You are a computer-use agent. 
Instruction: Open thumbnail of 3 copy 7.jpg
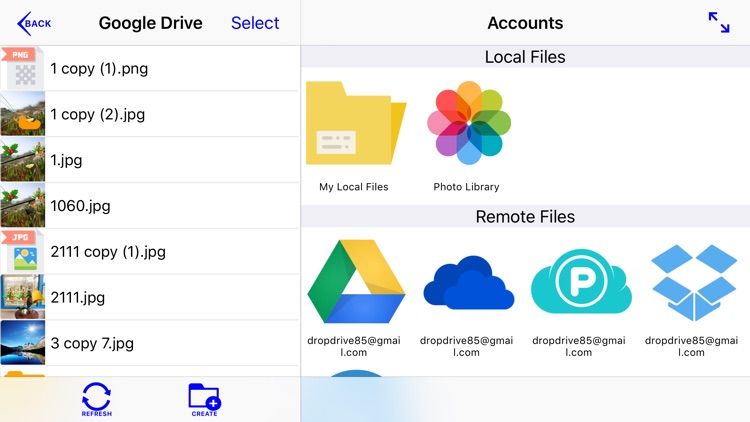point(22,343)
